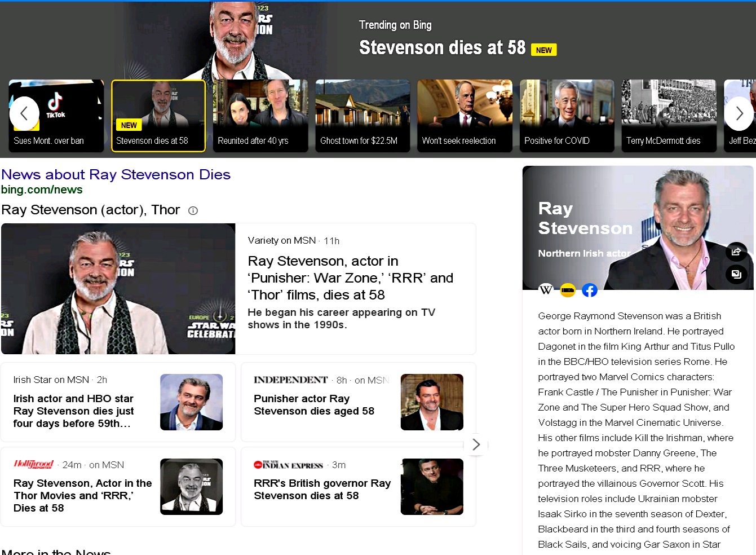The image size is (756, 555).
Task: Click 'Northern Irish actor' subtitle text
Action: click(584, 253)
